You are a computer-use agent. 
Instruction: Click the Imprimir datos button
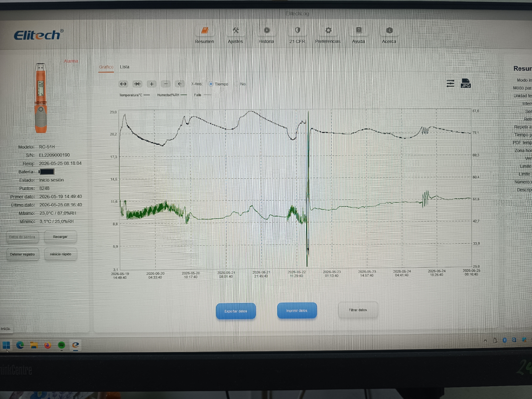coord(297,310)
